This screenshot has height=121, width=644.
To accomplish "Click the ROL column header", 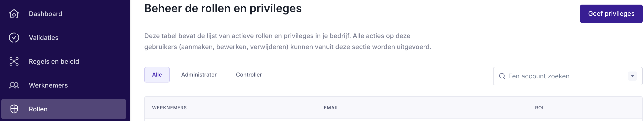I will tap(540, 108).
